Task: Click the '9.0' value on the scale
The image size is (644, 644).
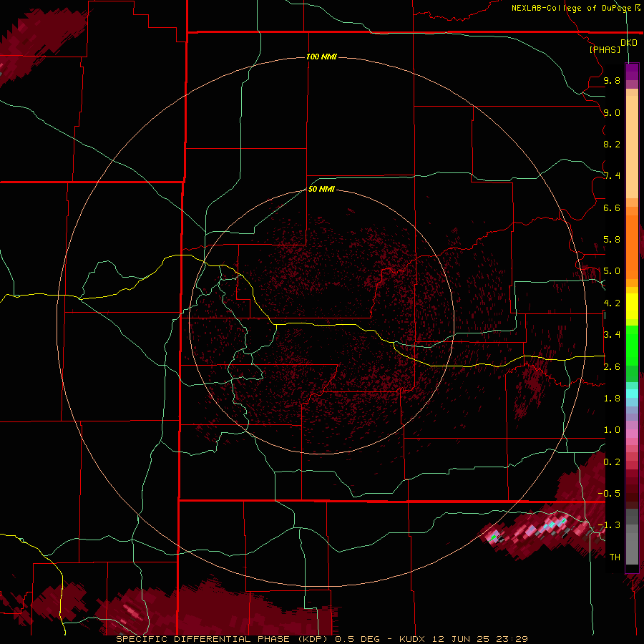Action: (612, 112)
